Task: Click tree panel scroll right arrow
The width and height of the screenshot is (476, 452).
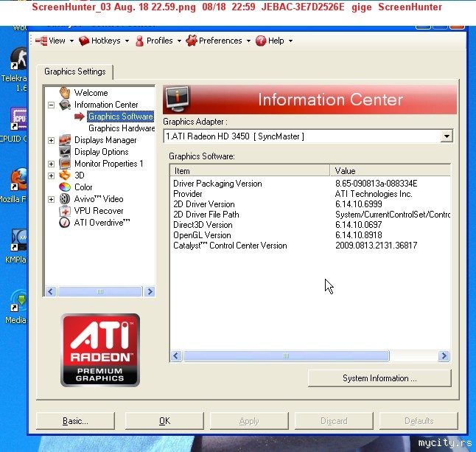Action: pos(150,291)
